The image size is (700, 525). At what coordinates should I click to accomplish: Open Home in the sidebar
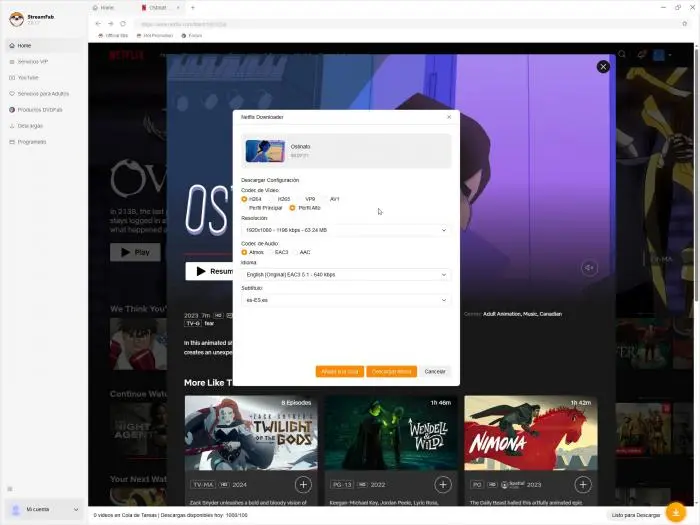coord(44,46)
